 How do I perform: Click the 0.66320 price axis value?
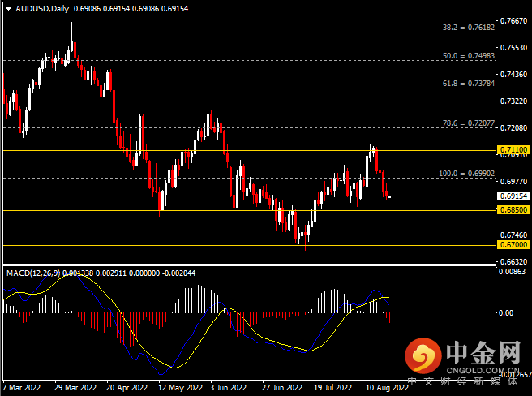(513, 262)
